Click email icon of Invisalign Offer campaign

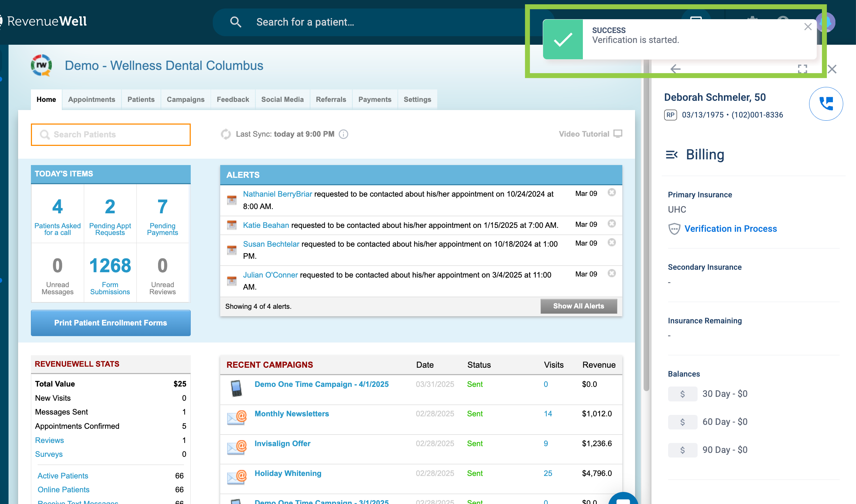point(237,448)
